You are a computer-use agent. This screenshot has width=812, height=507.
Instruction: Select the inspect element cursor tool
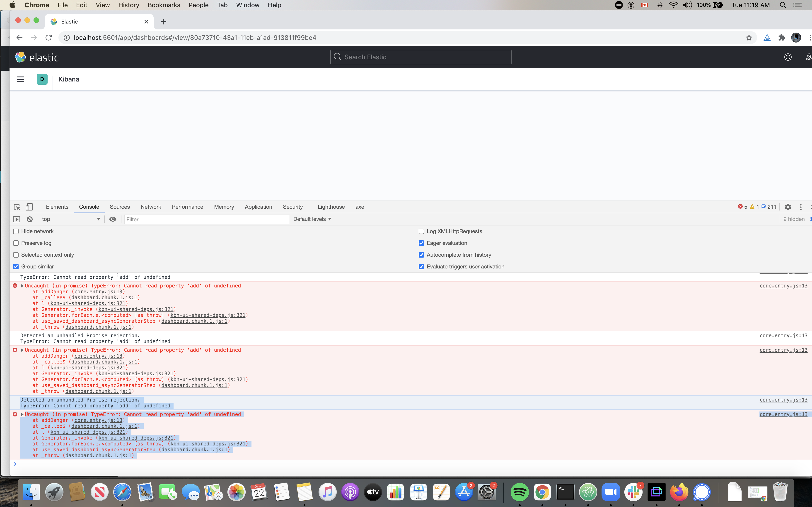(17, 207)
